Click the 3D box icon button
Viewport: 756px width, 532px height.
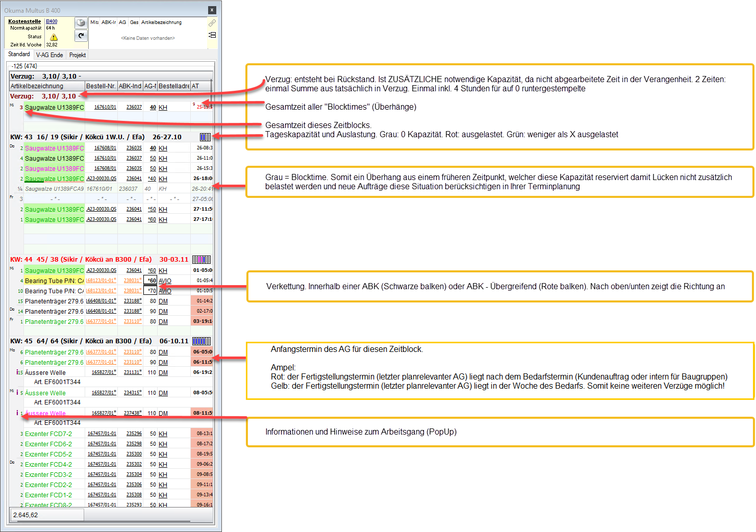[81, 23]
